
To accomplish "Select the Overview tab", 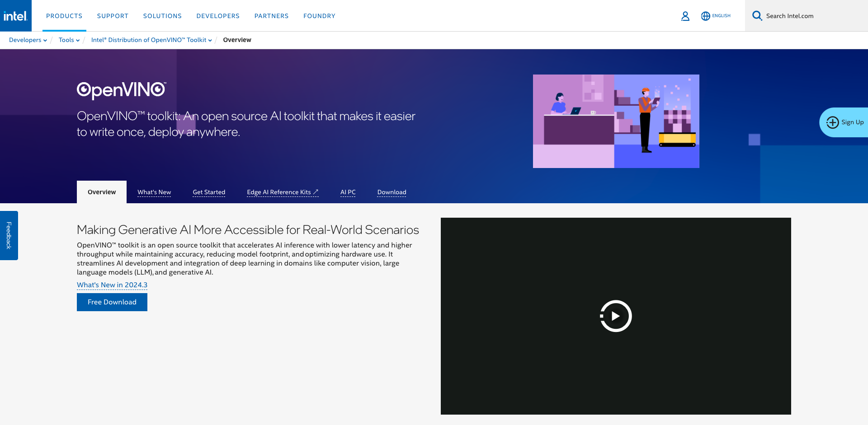I will pos(102,192).
